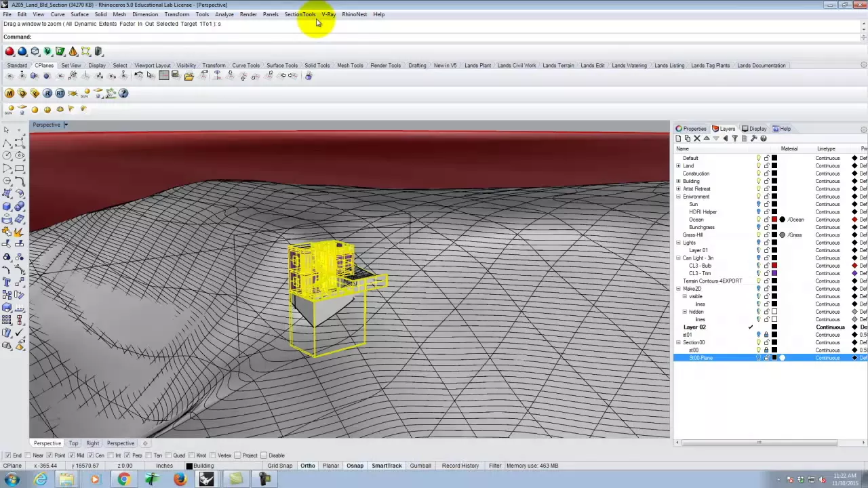Viewport: 868px width, 488px height.
Task: Toggle visibility bulb of Ocean layer
Action: (758, 220)
